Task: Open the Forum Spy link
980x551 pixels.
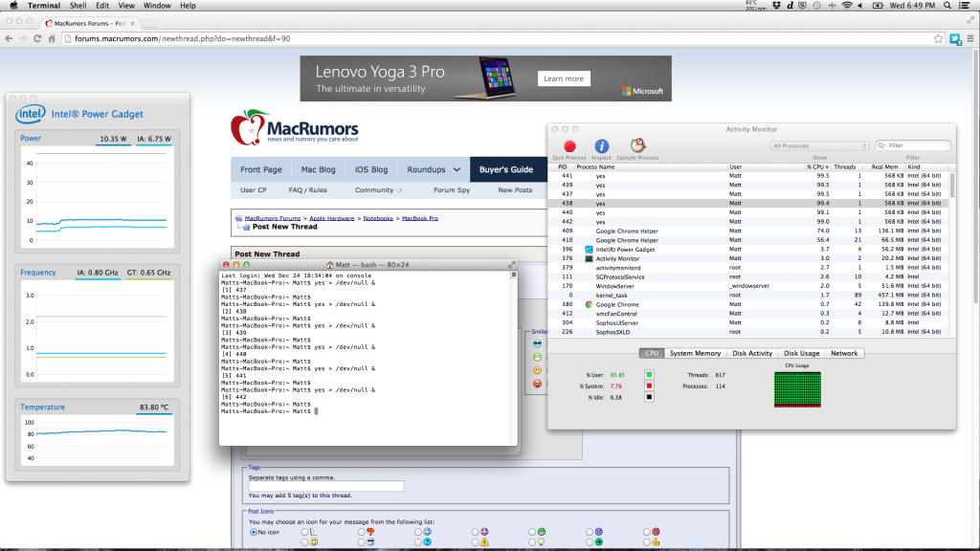Action: point(452,190)
